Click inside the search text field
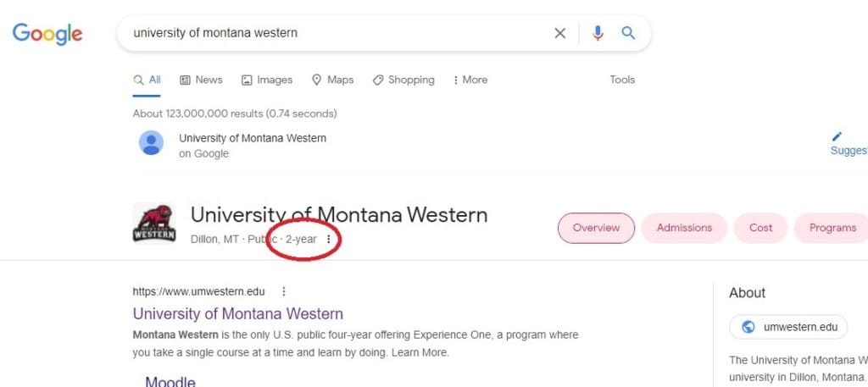The height and width of the screenshot is (387, 868). 339,33
